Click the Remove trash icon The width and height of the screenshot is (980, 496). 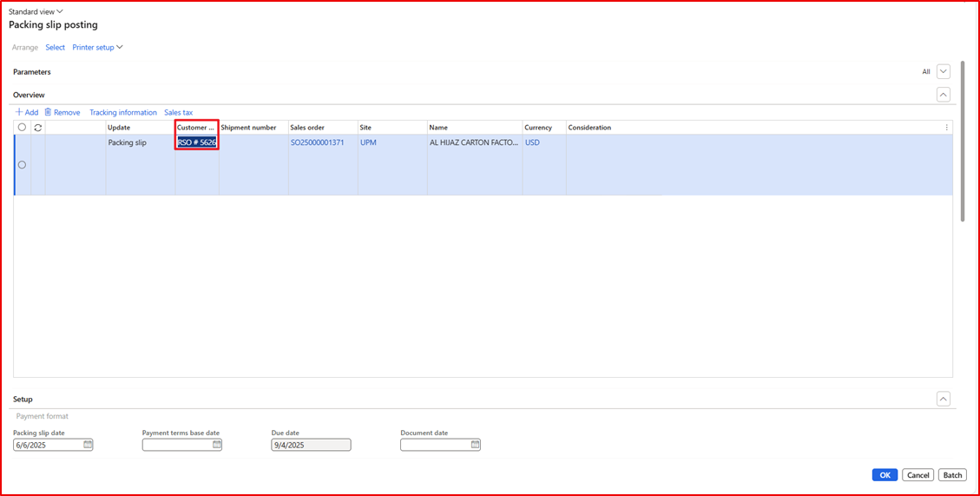(x=48, y=113)
